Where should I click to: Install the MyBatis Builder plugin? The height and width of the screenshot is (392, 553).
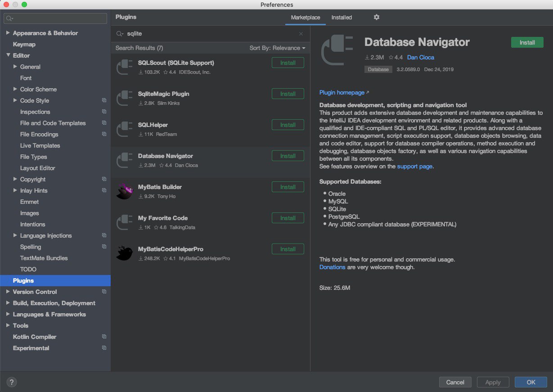(288, 187)
